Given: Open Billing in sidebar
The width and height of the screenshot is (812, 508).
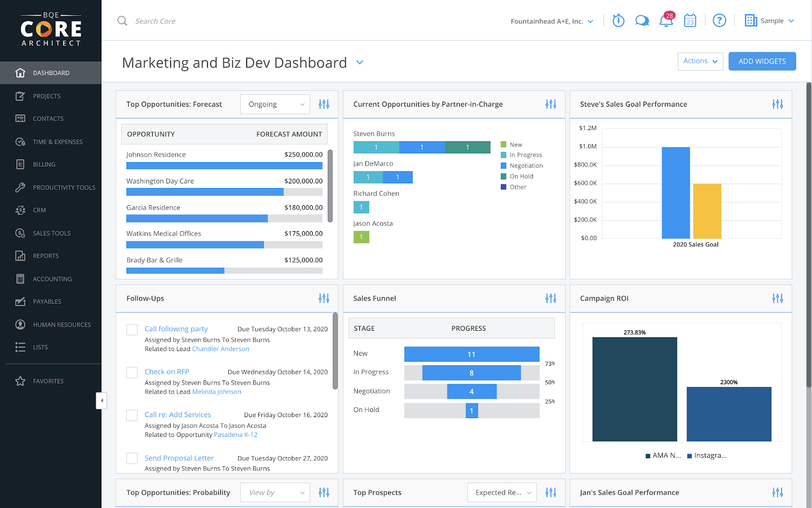Looking at the screenshot, I should [51, 164].
